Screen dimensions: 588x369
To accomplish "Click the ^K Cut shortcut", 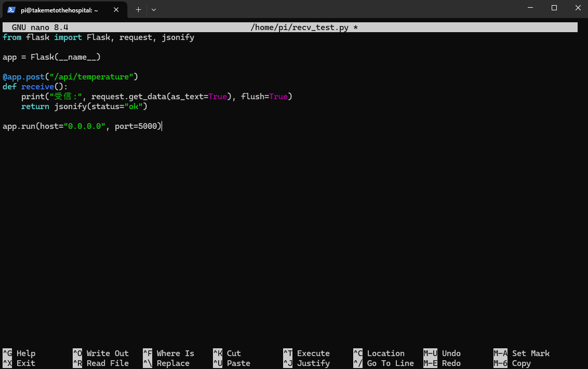I will pos(227,353).
